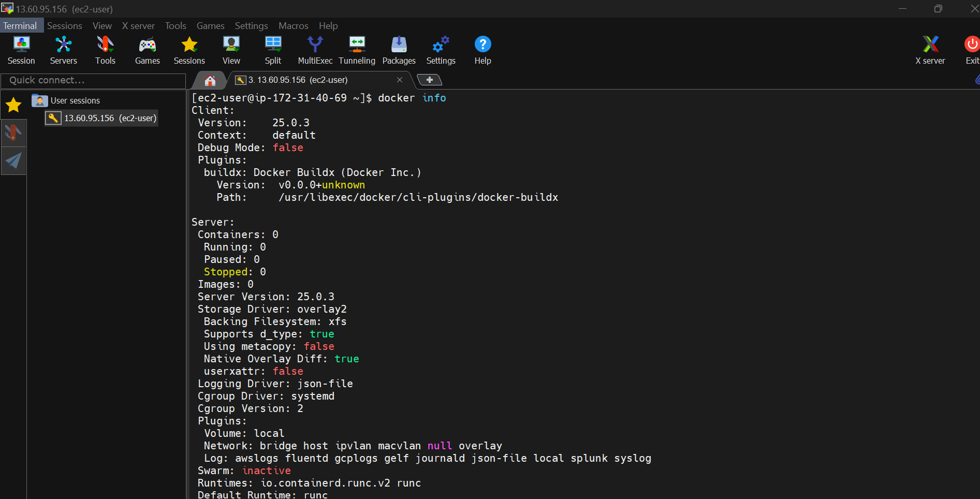980x499 pixels.
Task: Open the Tools toolbar icon
Action: (105, 50)
